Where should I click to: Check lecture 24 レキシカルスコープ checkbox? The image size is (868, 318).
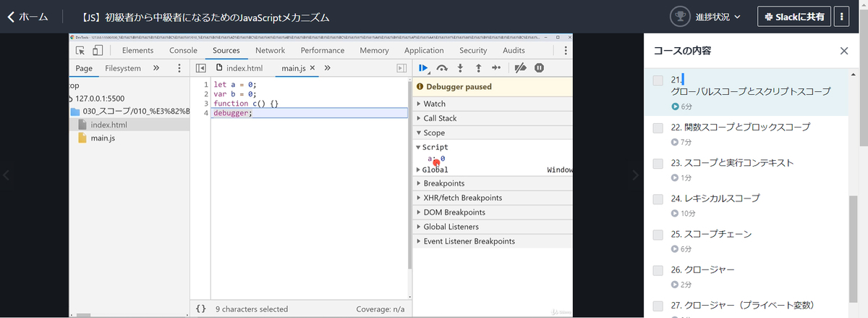(x=658, y=198)
